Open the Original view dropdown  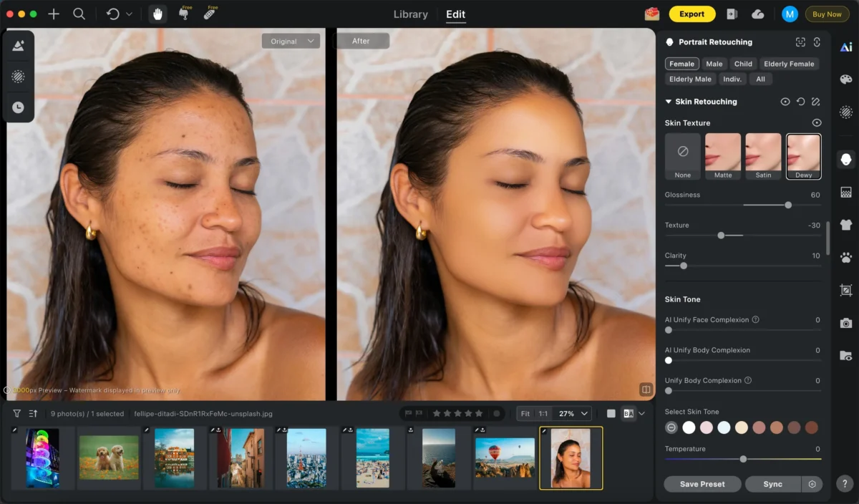[x=291, y=42]
